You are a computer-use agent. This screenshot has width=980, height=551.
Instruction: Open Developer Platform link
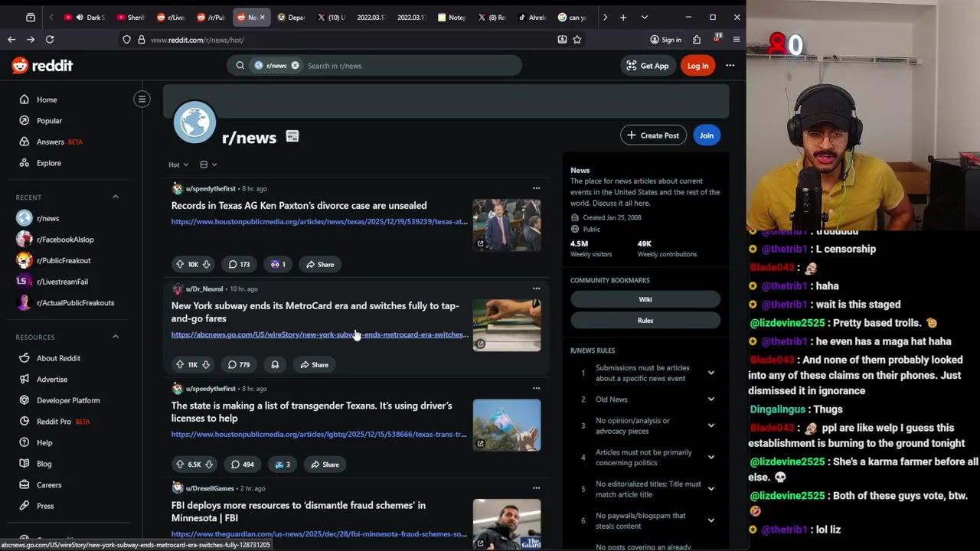(x=68, y=400)
